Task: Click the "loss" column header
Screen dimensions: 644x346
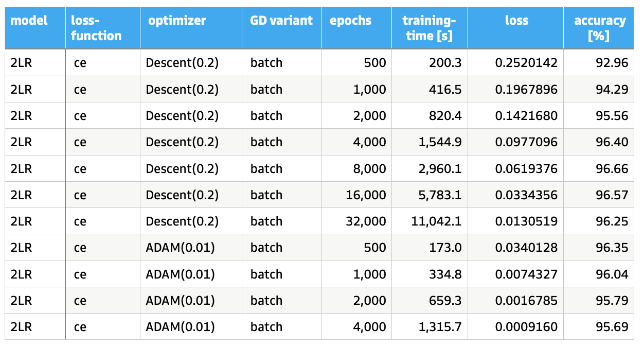Action: click(516, 21)
